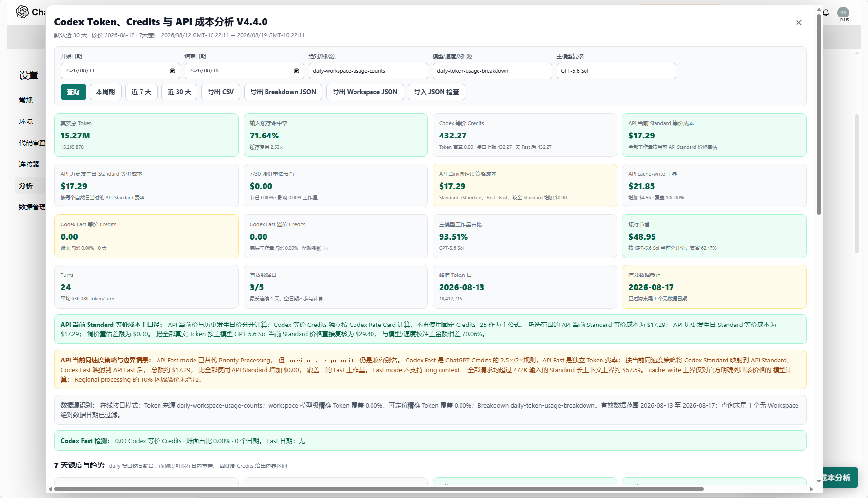Click the 主模型复核 field
Image resolution: width=868 pixels, height=498 pixels.
pyautogui.click(x=617, y=71)
